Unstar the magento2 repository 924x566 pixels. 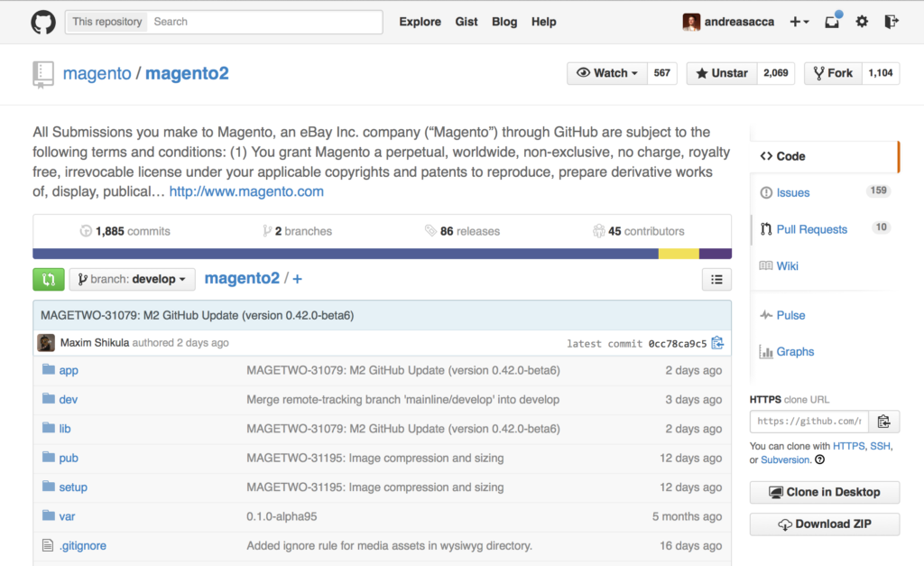tap(721, 73)
